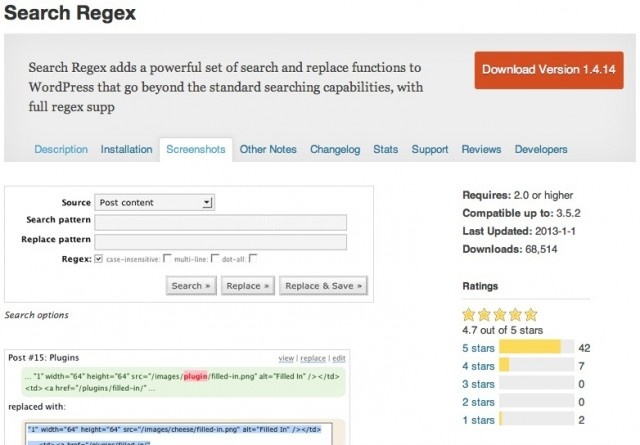Click the 'replaced with:' label
The height and width of the screenshot is (445, 640).
click(x=37, y=407)
